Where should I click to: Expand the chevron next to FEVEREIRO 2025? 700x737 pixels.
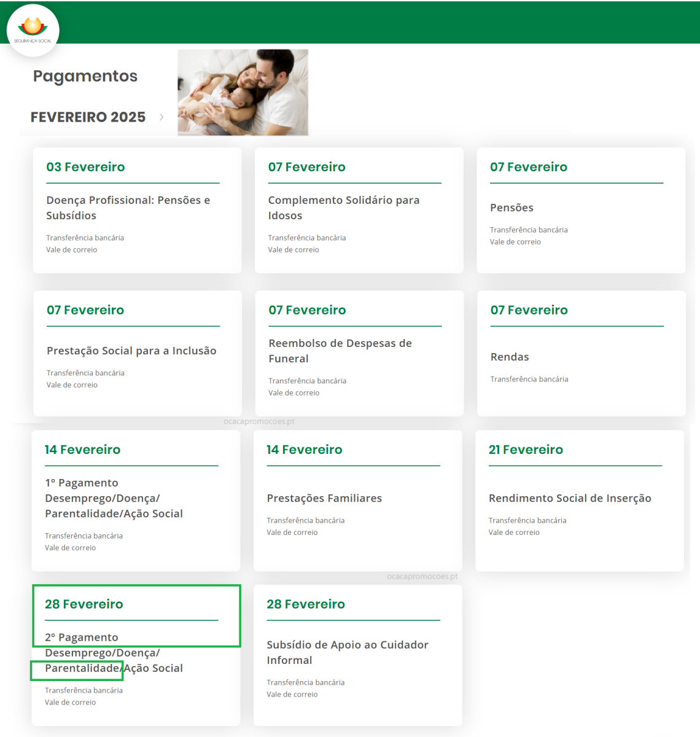161,117
